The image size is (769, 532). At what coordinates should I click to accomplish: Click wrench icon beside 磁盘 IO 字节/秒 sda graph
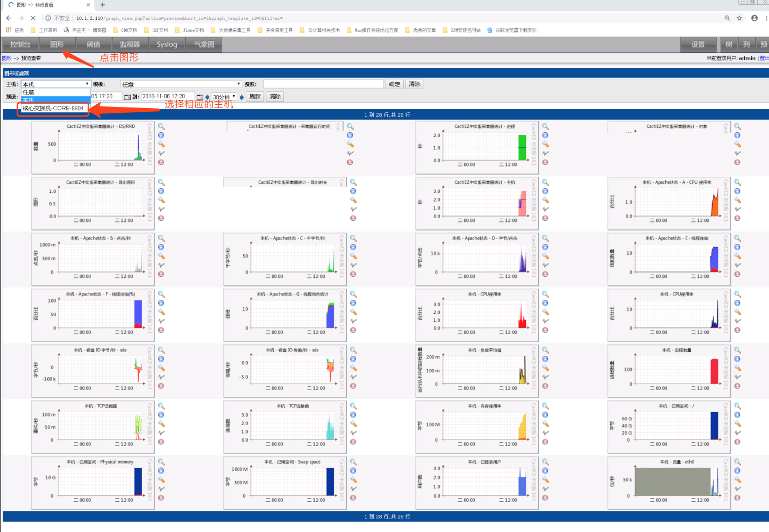161,368
